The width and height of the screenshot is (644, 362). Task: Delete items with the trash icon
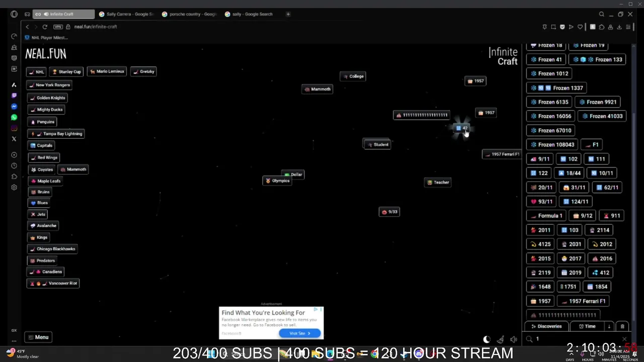pyautogui.click(x=622, y=326)
